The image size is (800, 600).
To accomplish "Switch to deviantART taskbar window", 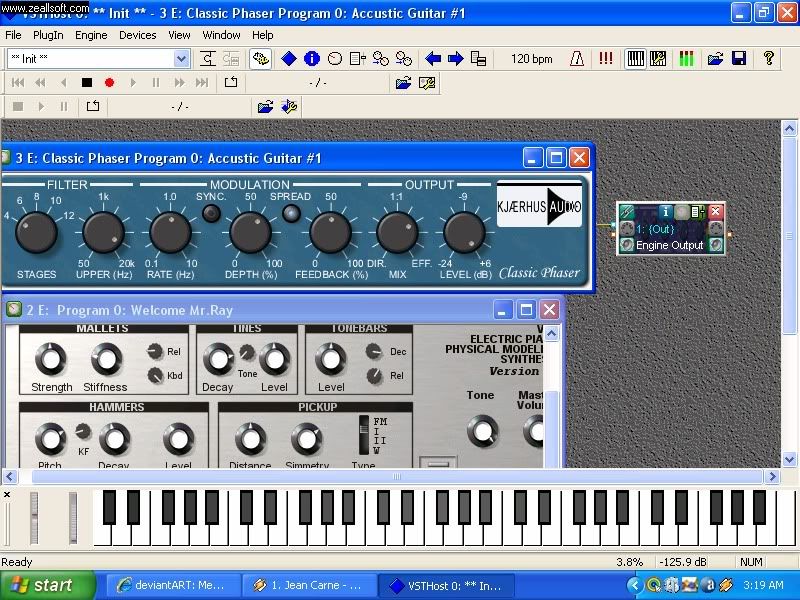I will [x=172, y=585].
